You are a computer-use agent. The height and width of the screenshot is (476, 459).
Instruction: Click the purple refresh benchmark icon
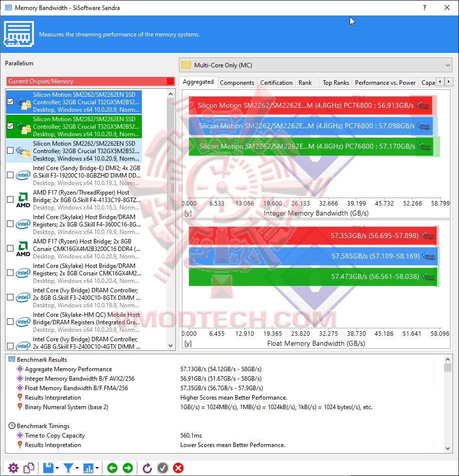point(147,468)
